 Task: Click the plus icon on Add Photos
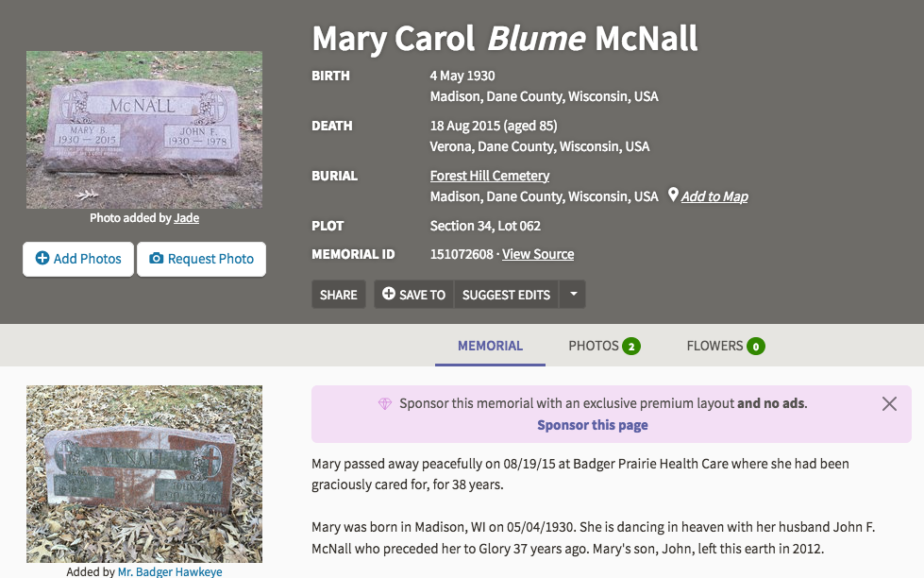[42, 259]
